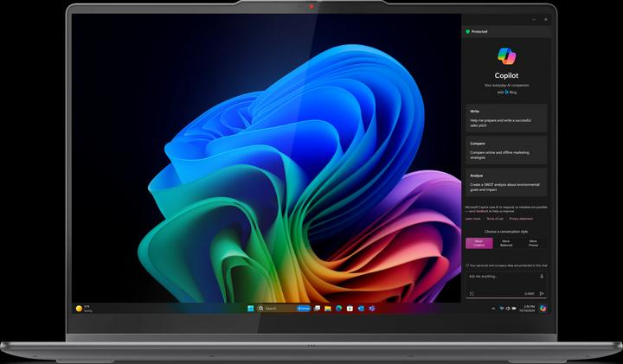Select More Balanced conversation style
This screenshot has height=364, width=623.
tap(506, 243)
